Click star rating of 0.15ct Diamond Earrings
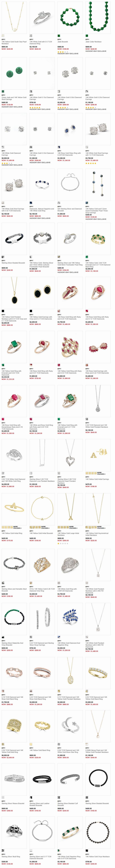 tap(35, 108)
